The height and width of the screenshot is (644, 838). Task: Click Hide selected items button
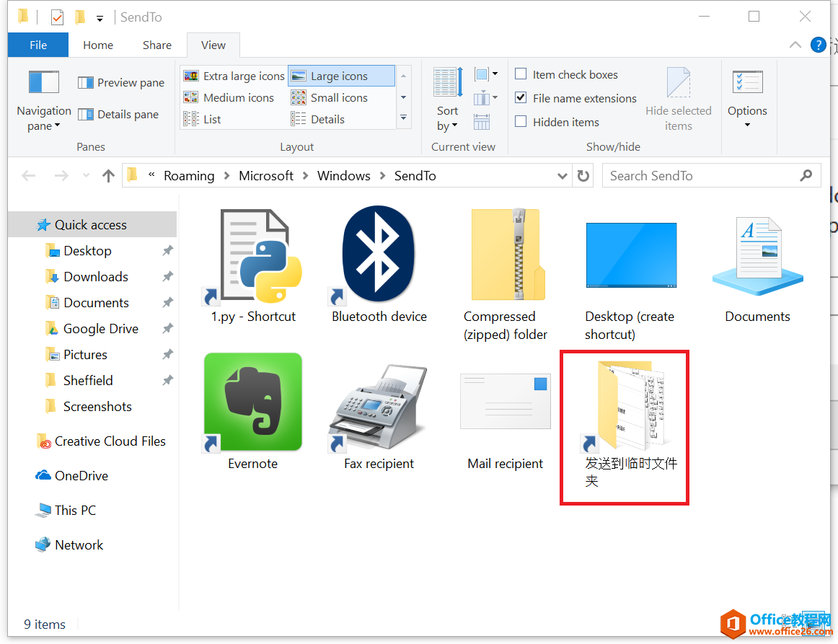tap(678, 100)
